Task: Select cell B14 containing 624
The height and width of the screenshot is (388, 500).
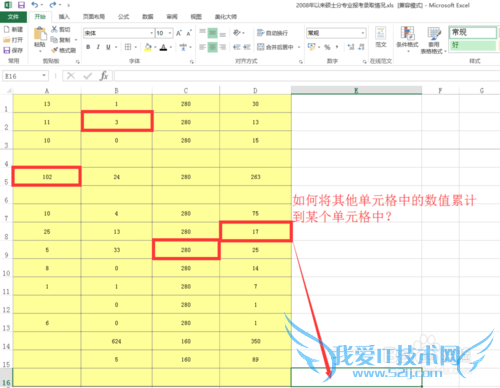Action: click(x=116, y=341)
